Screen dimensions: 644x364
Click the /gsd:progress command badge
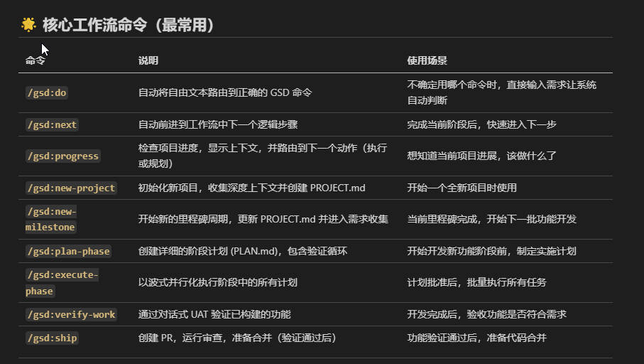pyautogui.click(x=62, y=156)
